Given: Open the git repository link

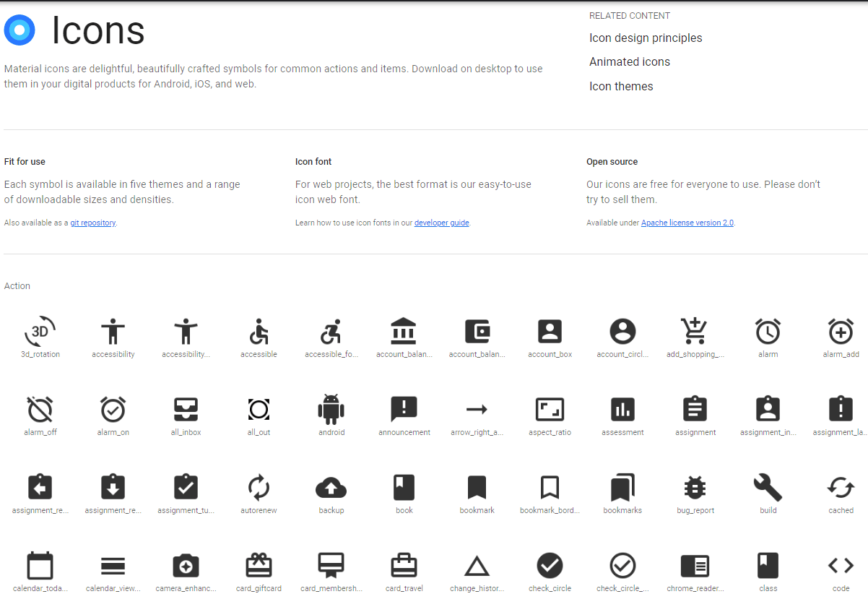Looking at the screenshot, I should pos(92,223).
